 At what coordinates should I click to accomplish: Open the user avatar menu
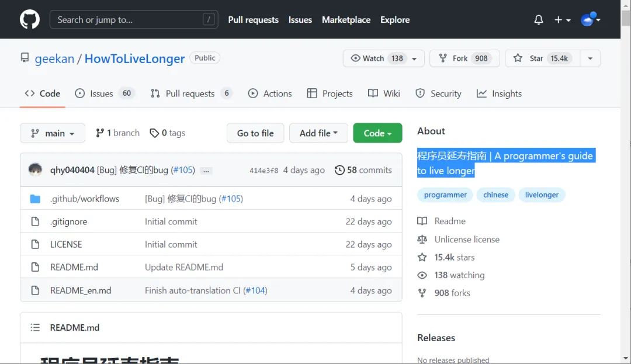tap(590, 19)
